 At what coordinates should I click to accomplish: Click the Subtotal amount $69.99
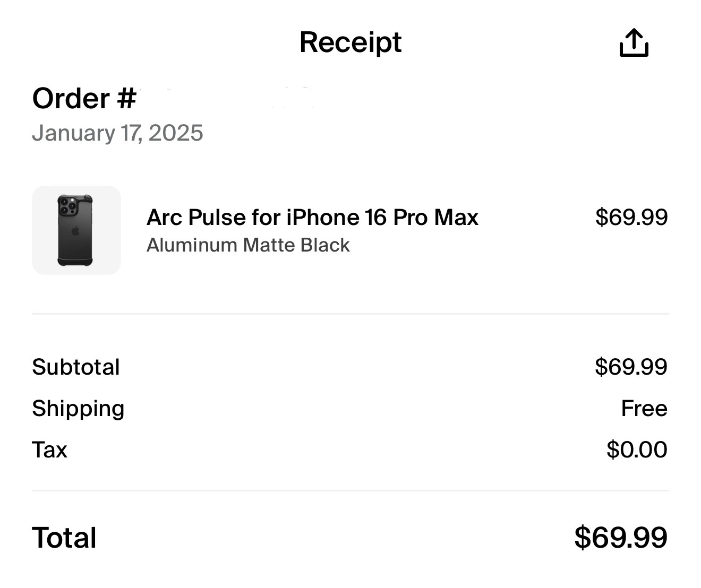tap(631, 367)
